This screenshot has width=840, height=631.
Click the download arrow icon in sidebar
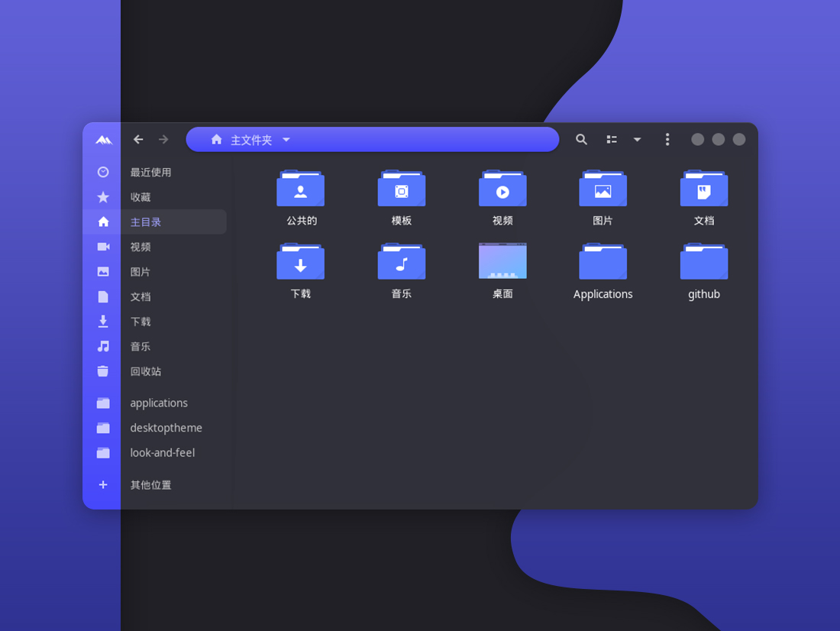click(x=103, y=321)
